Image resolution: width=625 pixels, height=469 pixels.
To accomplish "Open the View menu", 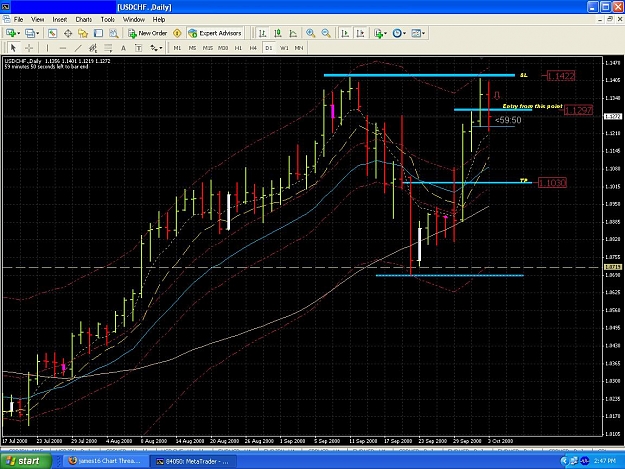I will [x=37, y=20].
